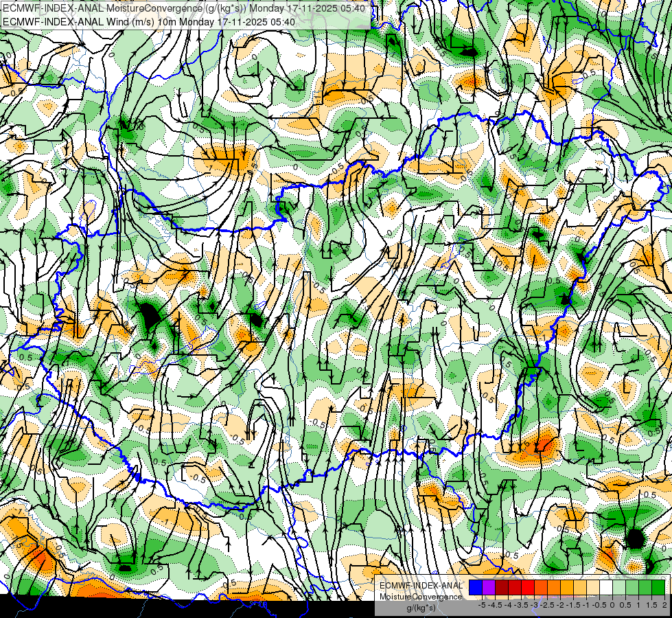Click the white legend swatch
This screenshot has width=672, height=618.
pyautogui.click(x=606, y=588)
